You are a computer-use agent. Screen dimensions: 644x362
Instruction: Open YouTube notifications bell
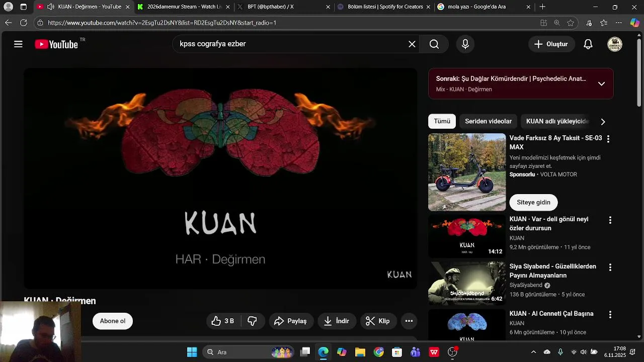(x=588, y=44)
